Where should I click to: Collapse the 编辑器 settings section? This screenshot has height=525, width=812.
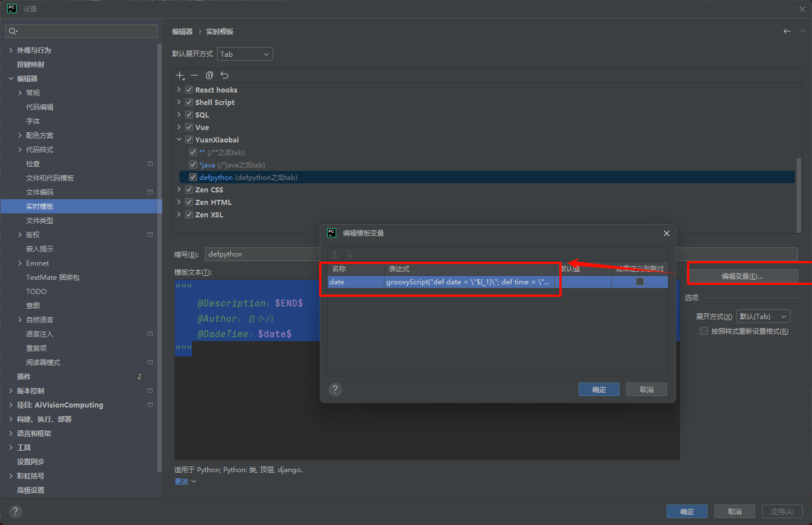pos(11,78)
